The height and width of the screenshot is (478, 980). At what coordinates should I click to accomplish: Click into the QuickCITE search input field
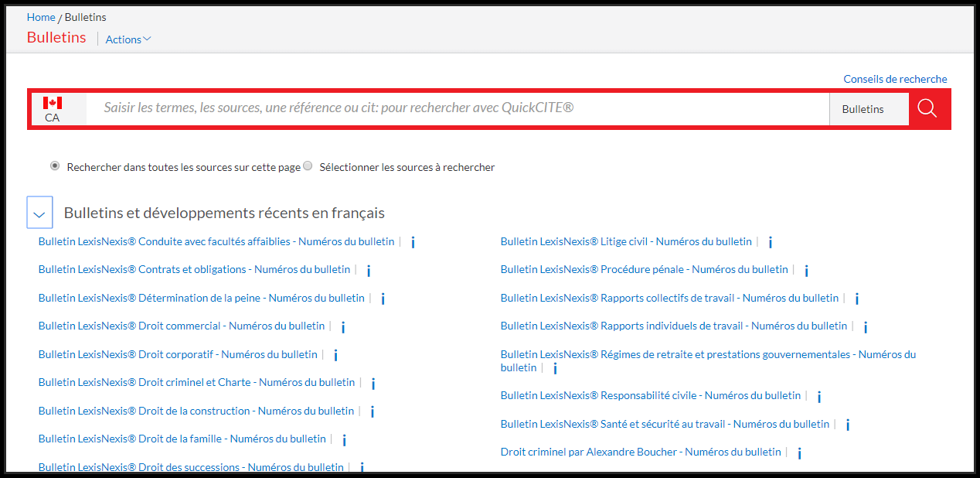pyautogui.click(x=458, y=108)
